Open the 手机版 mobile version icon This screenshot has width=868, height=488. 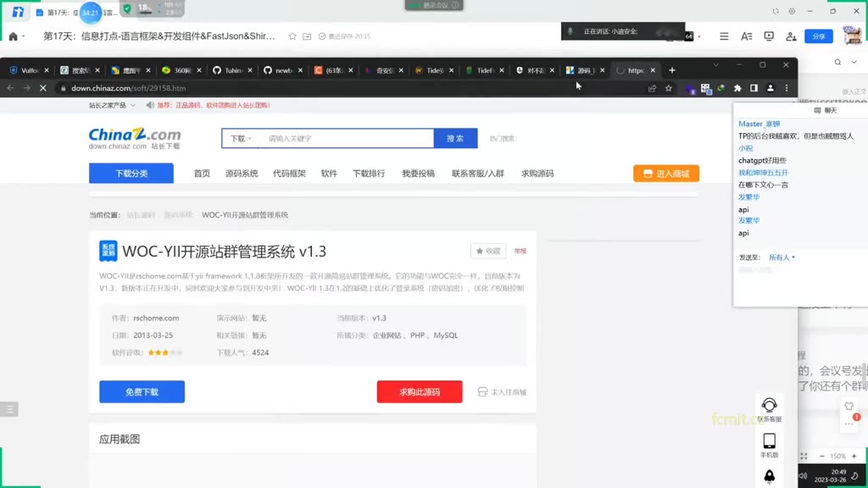(x=770, y=446)
